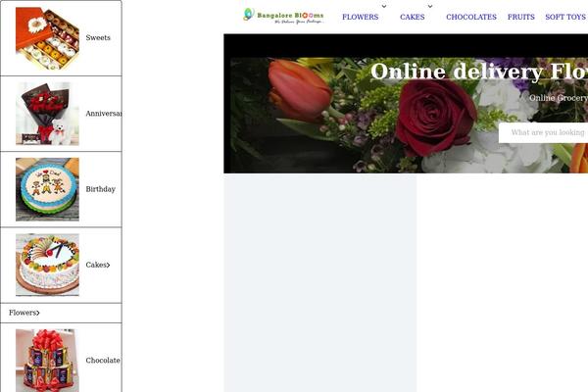Select the Birthday category label
Viewport: 588px width, 392px height.
[x=101, y=189]
